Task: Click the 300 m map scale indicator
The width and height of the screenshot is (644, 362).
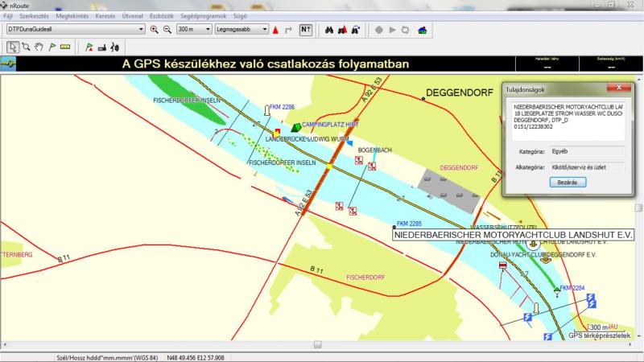Action: point(598,327)
